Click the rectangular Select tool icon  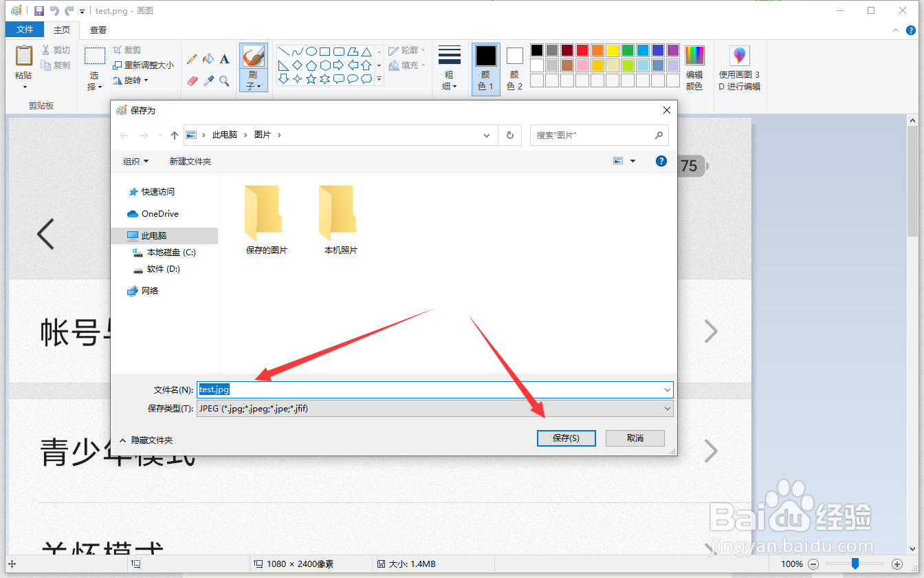click(95, 56)
